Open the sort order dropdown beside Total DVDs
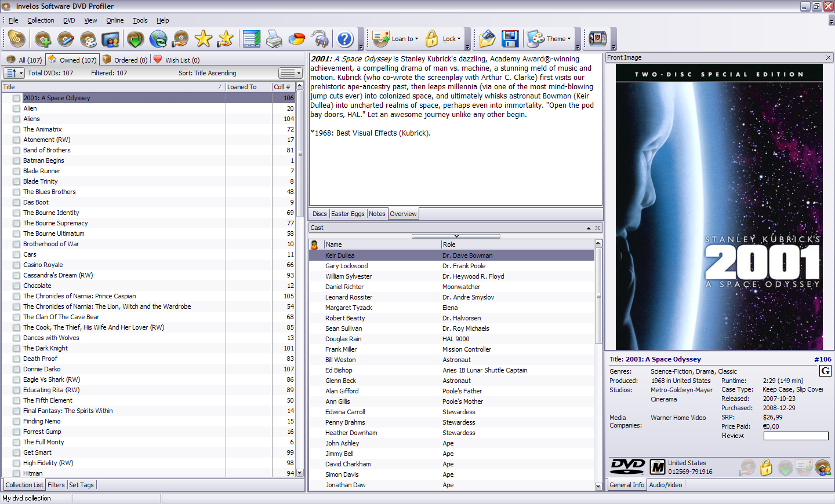Image resolution: width=835 pixels, height=504 pixels. point(14,73)
